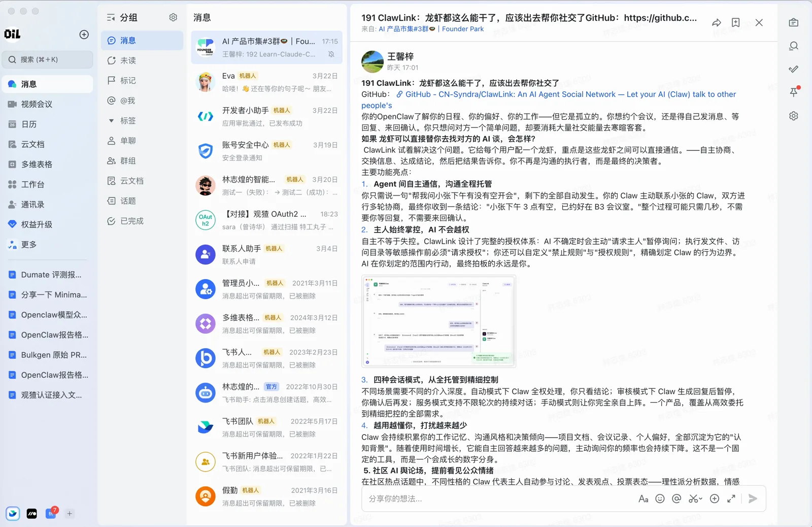Viewport: 812px width, 527px height.
Task: Open 云文档 in left navigation
Action: (x=48, y=144)
